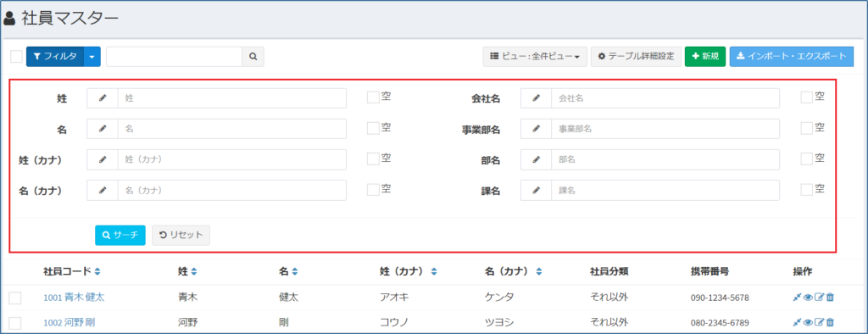Focus the 課名 filter input
The height and width of the screenshot is (334, 868).
[665, 191]
